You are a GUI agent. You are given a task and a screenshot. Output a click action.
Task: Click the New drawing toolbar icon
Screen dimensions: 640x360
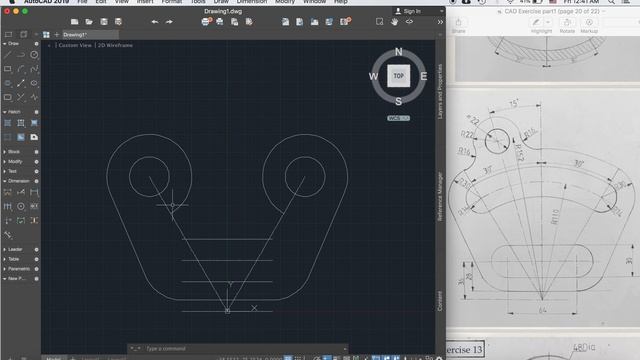click(x=74, y=22)
